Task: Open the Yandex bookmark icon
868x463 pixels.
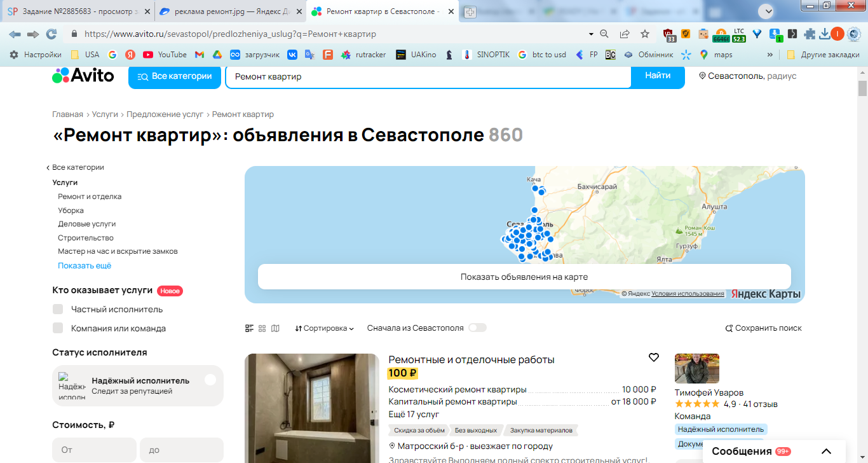Action: (130, 55)
